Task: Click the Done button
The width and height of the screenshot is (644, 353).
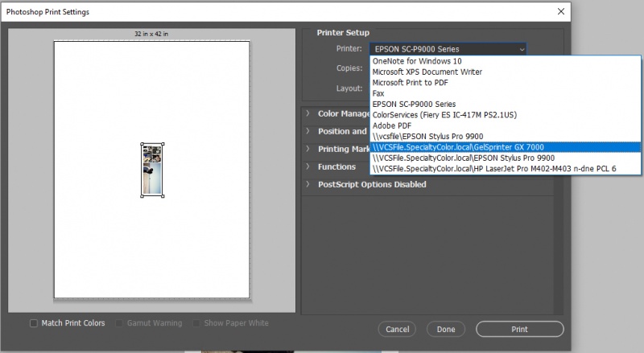Action: point(445,329)
